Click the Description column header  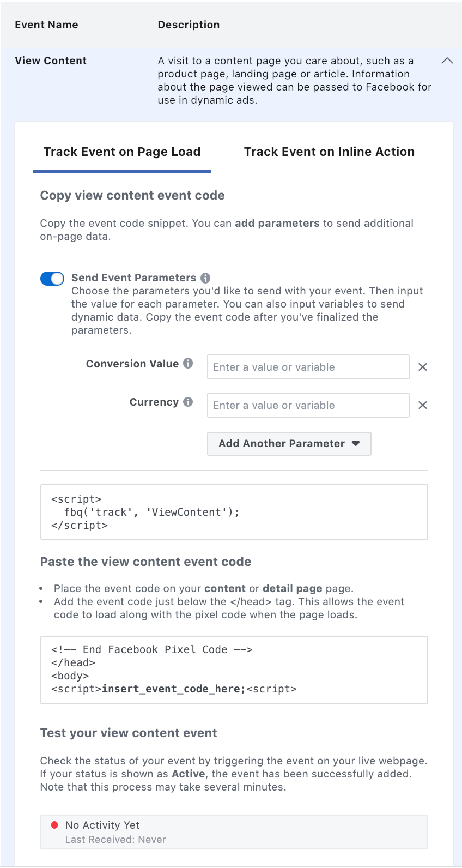[x=189, y=25]
